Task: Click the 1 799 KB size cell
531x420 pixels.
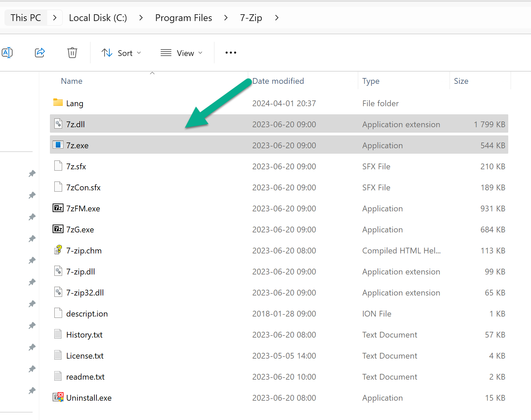Action: pos(490,125)
